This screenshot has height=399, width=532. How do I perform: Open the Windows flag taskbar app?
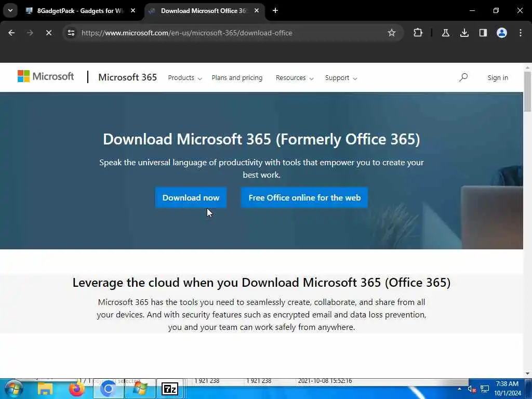(140, 389)
